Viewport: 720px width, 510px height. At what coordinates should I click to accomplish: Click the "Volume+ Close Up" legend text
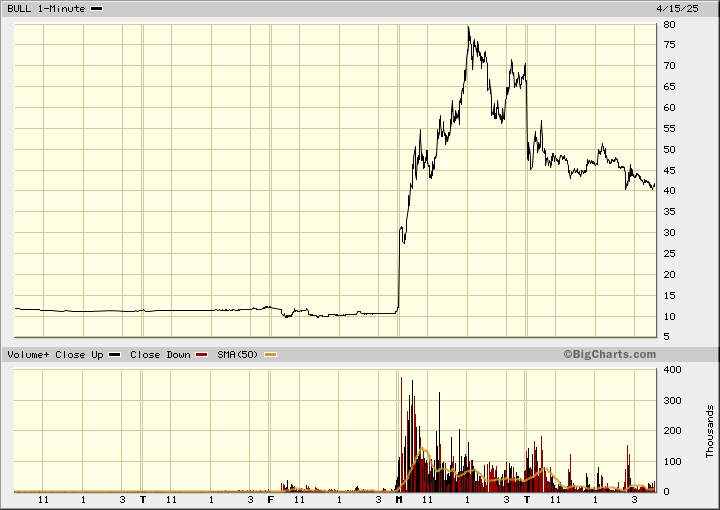(x=56, y=354)
